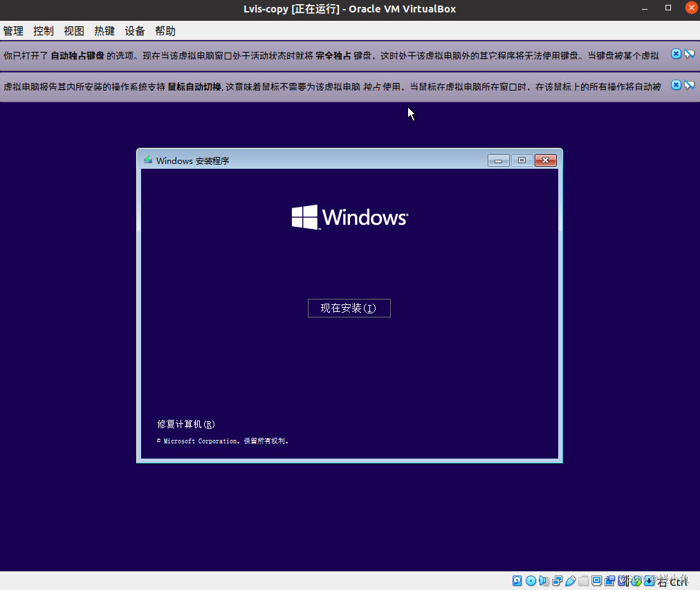Click the network adapter status icon
700x590 pixels.
(x=557, y=580)
